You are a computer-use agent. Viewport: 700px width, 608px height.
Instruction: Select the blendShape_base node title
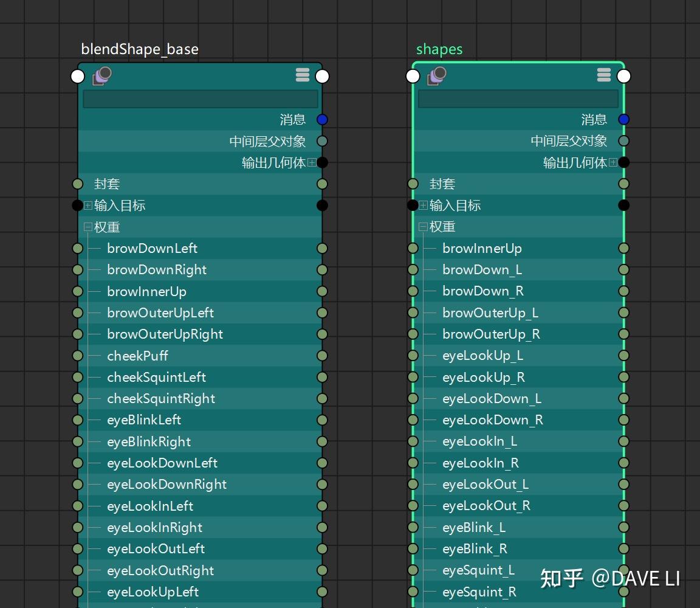[x=140, y=49]
